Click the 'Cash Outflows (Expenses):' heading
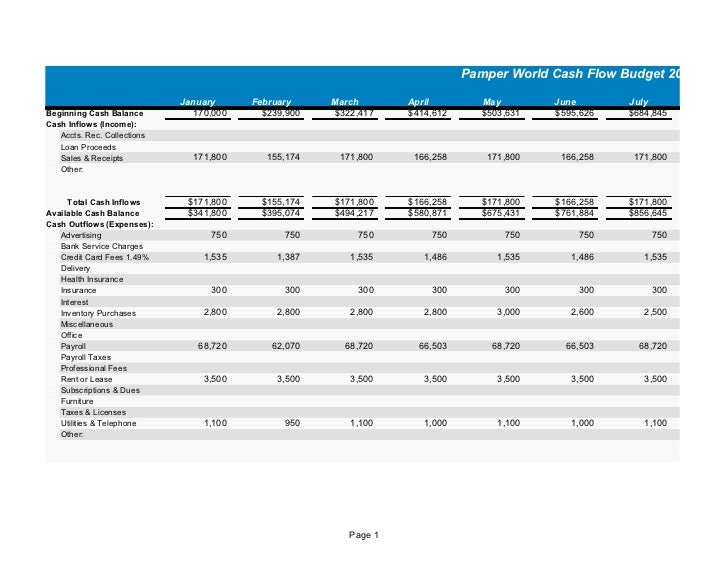Image resolution: width=728 pixels, height=563 pixels. pos(100,224)
